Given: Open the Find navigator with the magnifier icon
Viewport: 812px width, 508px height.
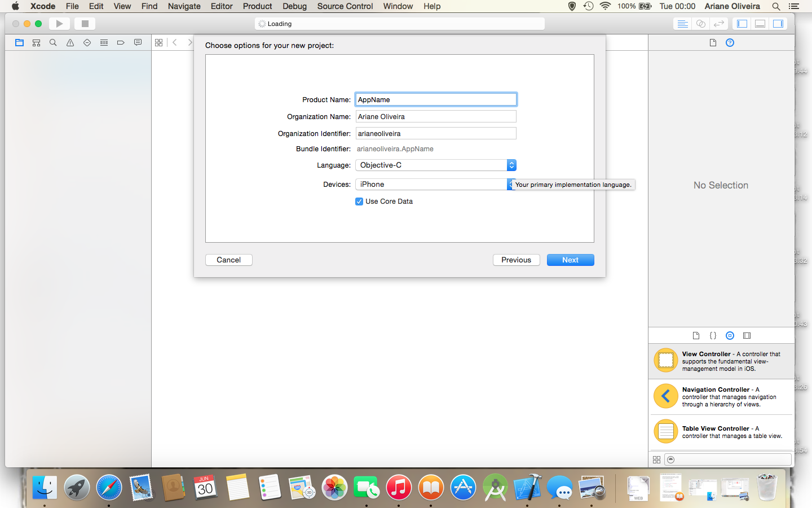Looking at the screenshot, I should click(53, 42).
